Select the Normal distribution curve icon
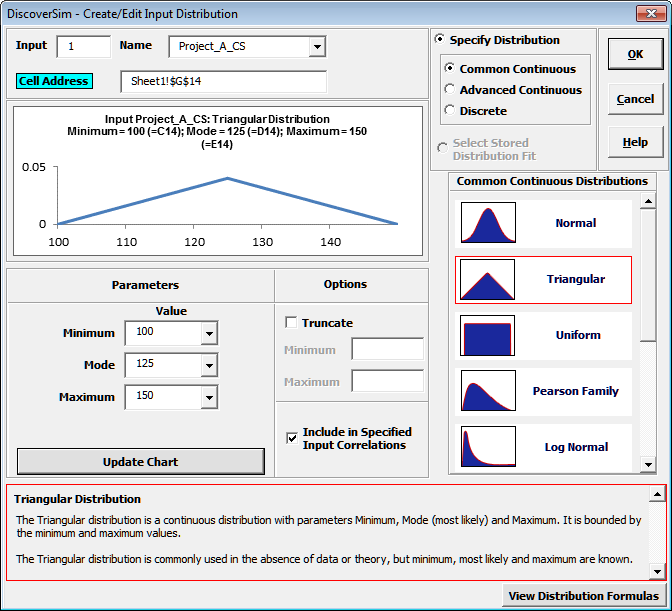 click(487, 223)
